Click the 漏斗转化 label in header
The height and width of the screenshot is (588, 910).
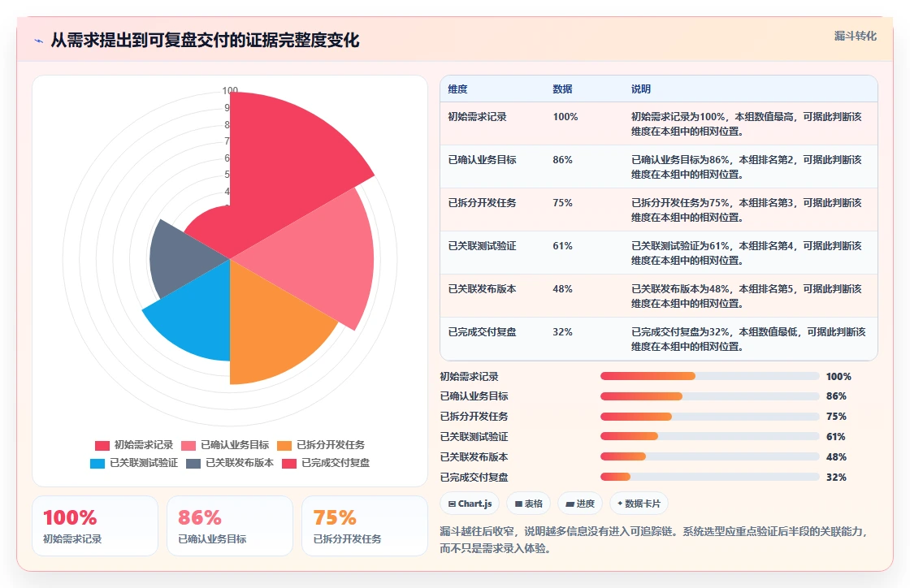[x=855, y=36]
